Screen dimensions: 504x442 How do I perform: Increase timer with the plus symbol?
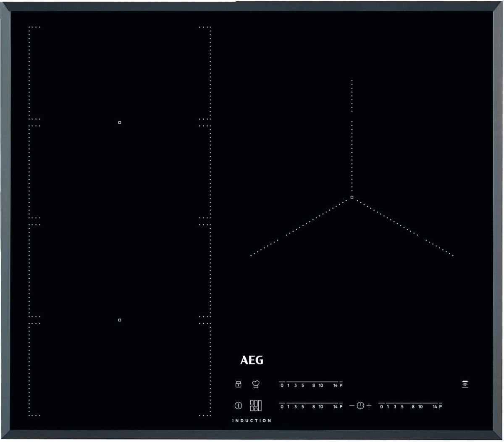pyautogui.click(x=369, y=405)
